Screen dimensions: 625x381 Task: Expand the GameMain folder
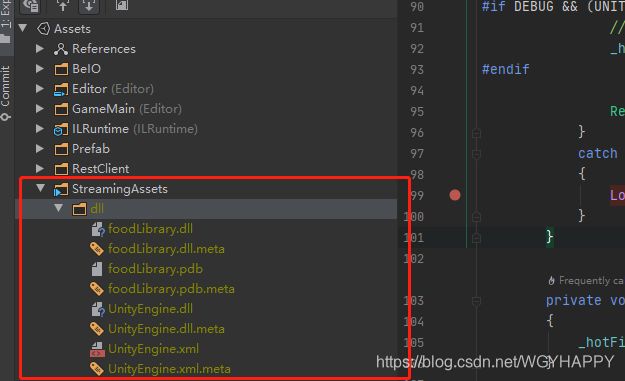[39, 108]
